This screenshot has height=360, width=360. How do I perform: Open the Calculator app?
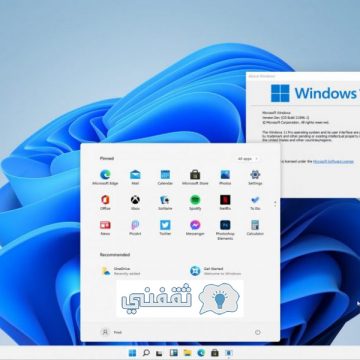[x=255, y=228]
